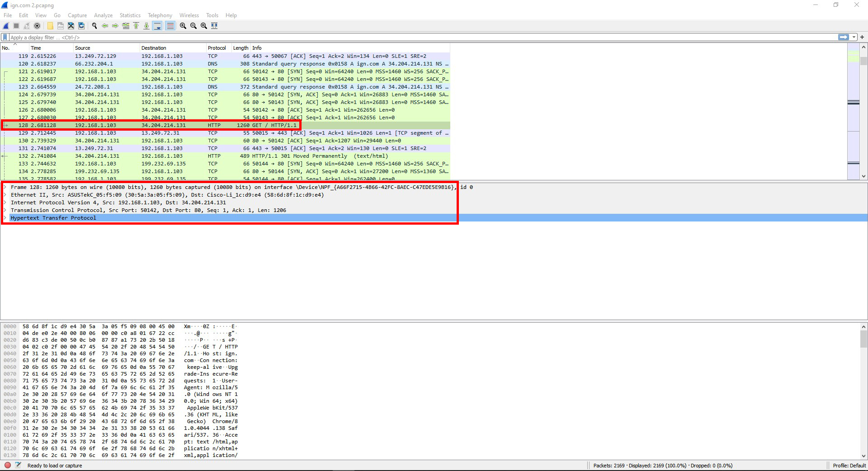Image resolution: width=868 pixels, height=471 pixels.
Task: Open the Statistics menu
Action: pos(130,15)
